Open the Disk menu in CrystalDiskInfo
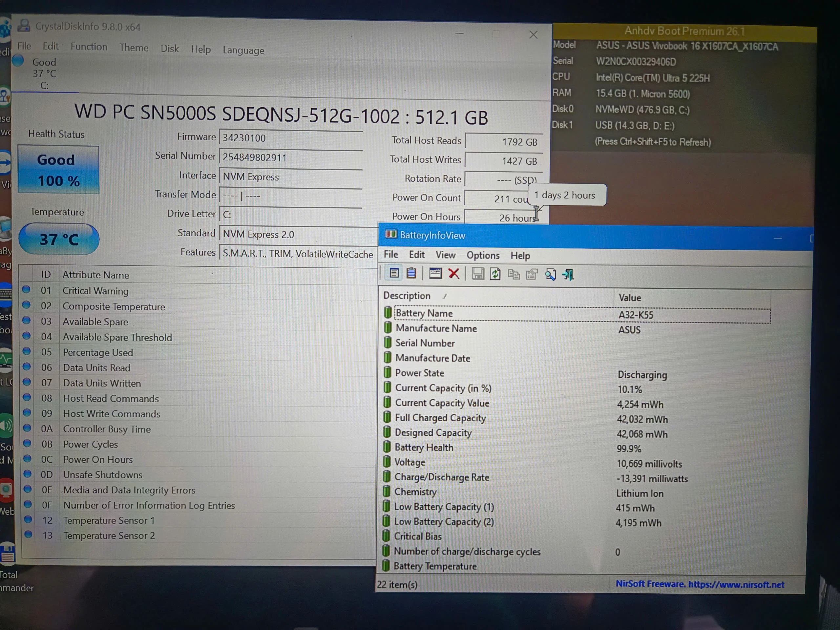Image resolution: width=840 pixels, height=630 pixels. coord(169,49)
